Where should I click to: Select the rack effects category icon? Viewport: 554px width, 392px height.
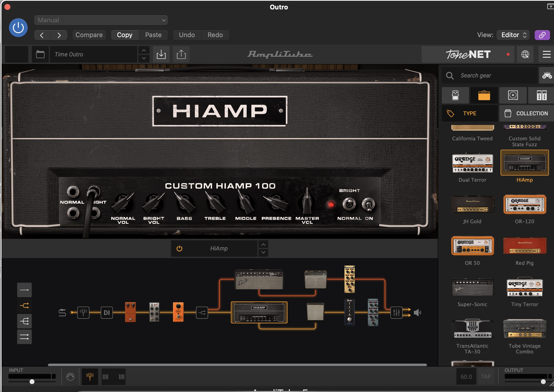[541, 95]
